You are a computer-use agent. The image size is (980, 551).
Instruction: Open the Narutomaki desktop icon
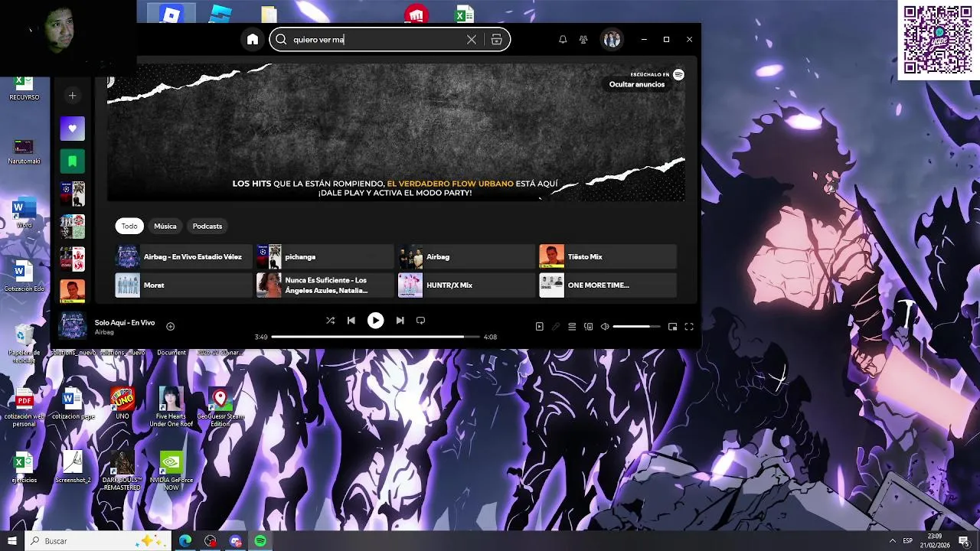point(24,151)
